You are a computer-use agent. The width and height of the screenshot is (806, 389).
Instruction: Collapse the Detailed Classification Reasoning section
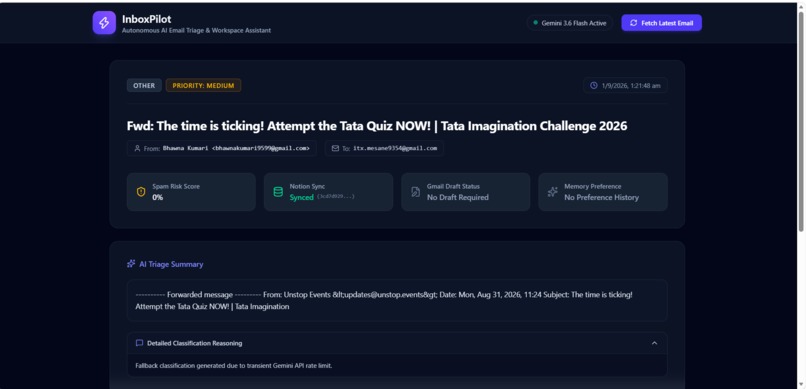654,343
